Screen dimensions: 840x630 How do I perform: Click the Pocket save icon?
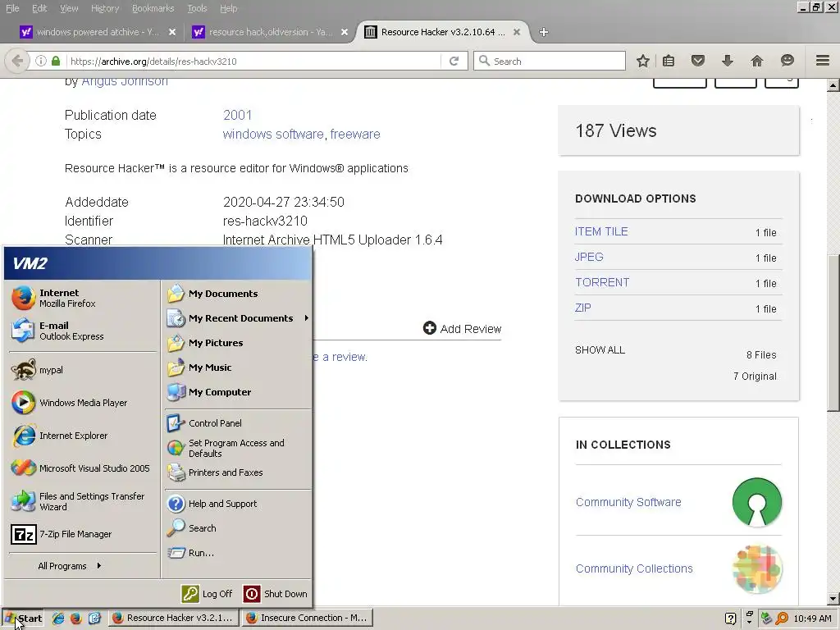click(x=697, y=61)
